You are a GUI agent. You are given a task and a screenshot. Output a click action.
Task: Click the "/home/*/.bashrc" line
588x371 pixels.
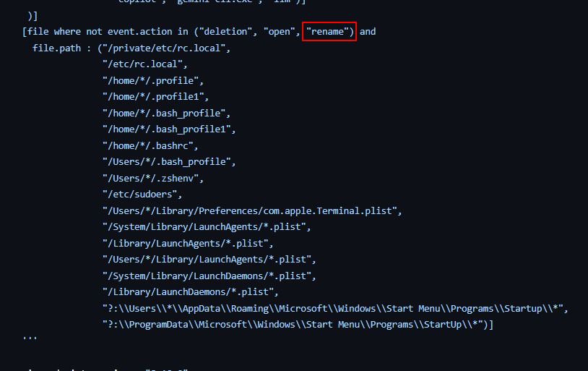(150, 145)
